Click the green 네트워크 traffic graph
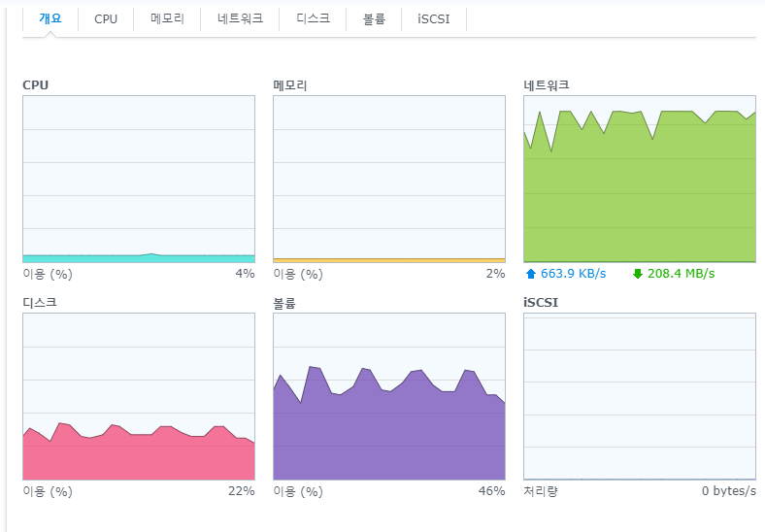 click(639, 179)
